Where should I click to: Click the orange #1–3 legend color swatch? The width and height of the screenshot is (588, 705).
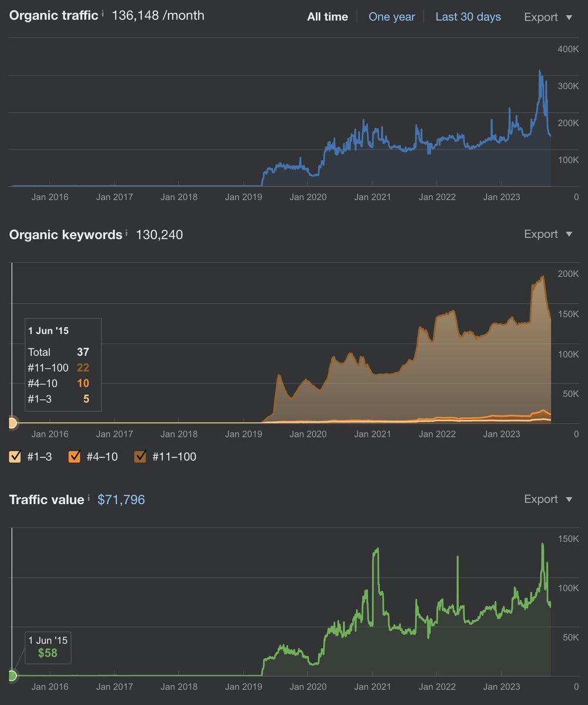[15, 456]
